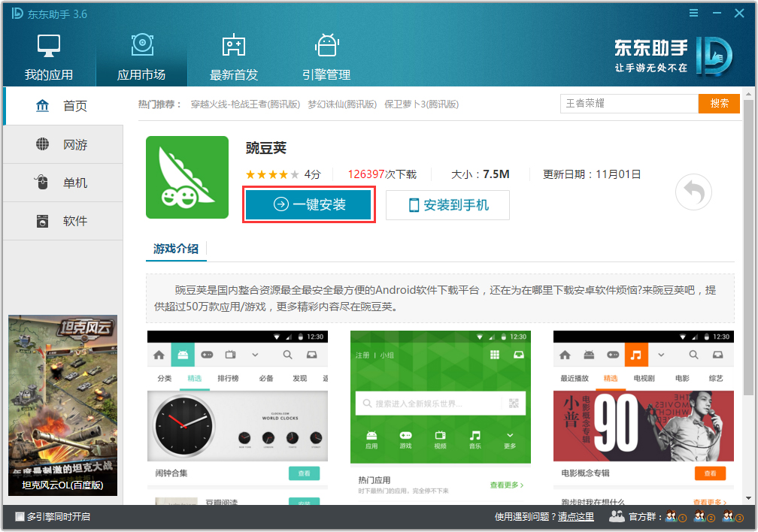Click the orange 搜索 button
Screen dimensions: 758x532
[719, 104]
